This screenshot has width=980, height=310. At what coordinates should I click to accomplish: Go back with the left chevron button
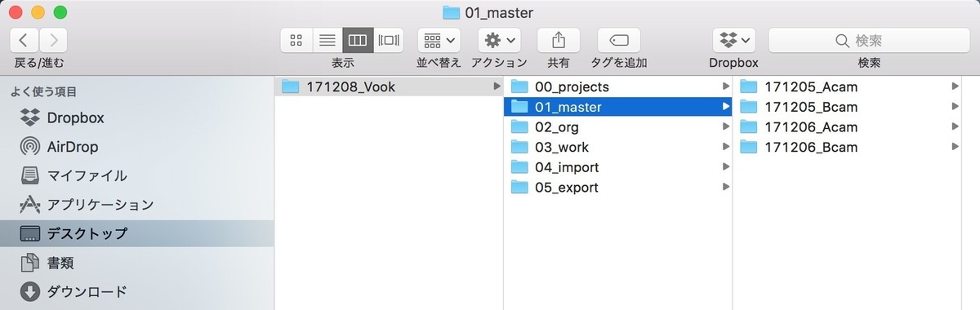click(x=25, y=40)
